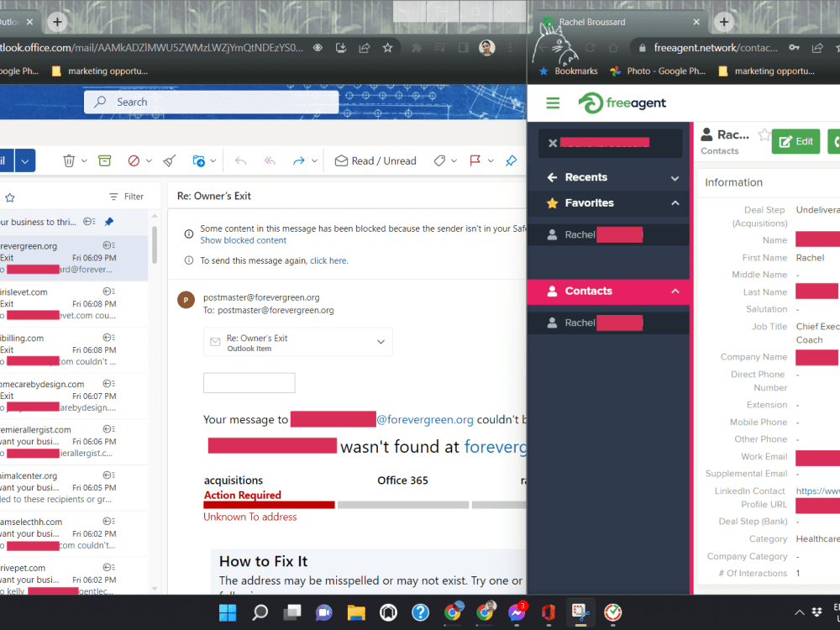Image resolution: width=840 pixels, height=630 pixels.
Task: Click the Flag icon in Outlook toolbar
Action: point(475,160)
